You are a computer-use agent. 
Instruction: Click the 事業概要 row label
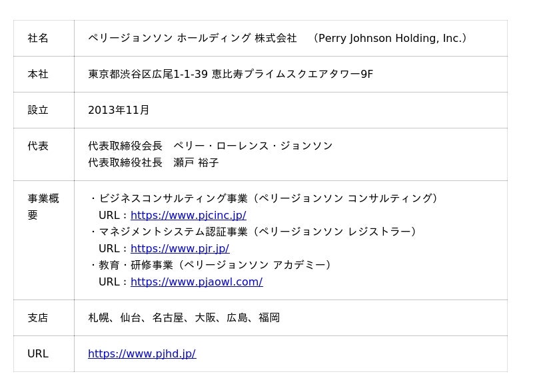click(x=43, y=206)
